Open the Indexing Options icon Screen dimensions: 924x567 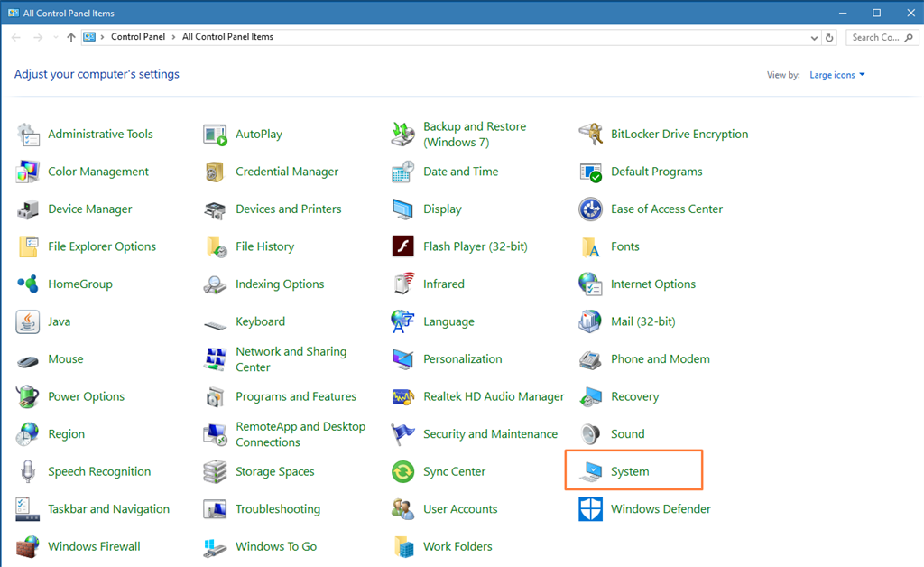[215, 284]
